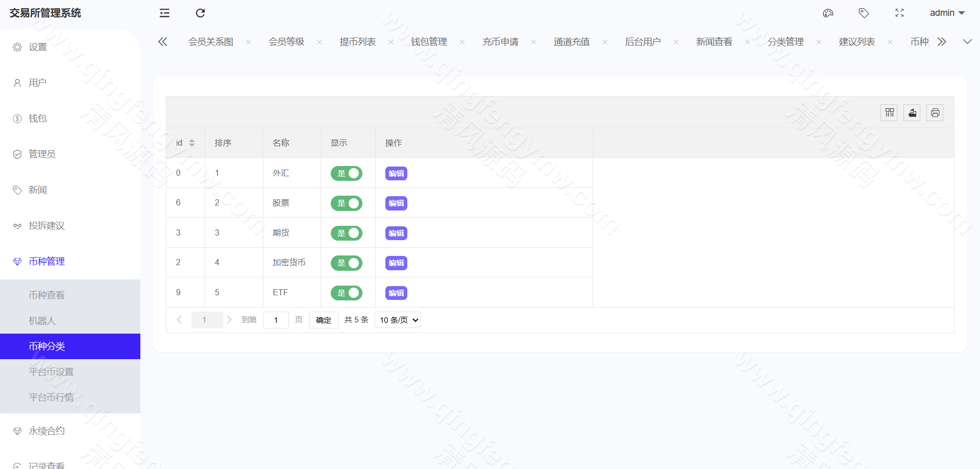Image resolution: width=980 pixels, height=469 pixels.
Task: Click the page number input field
Action: pyautogui.click(x=276, y=320)
